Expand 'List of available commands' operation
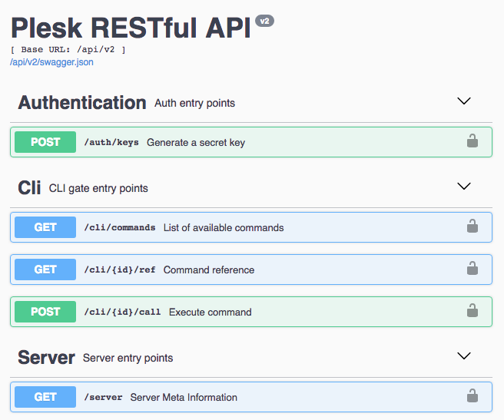This screenshot has height=420, width=504. pyautogui.click(x=251, y=227)
